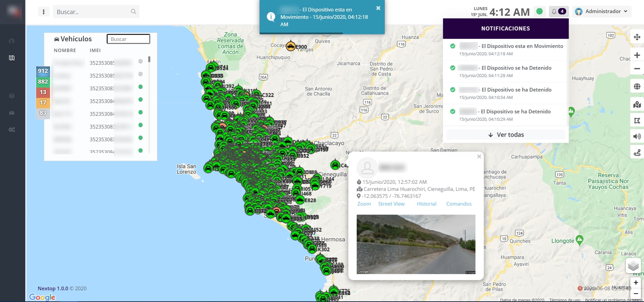Dismiss the blue Movimiento toast alert
Viewport: 644px width, 302px height.
pos(378,8)
